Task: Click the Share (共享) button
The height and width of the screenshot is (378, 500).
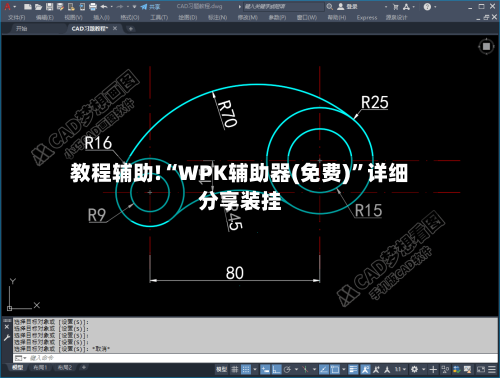Action: [x=150, y=7]
